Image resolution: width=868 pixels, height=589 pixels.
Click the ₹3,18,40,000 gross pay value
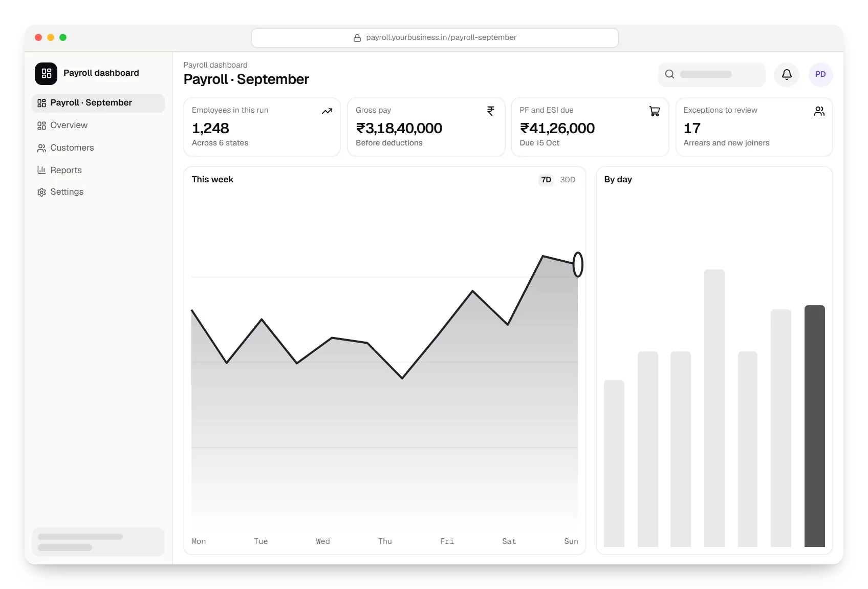point(399,128)
